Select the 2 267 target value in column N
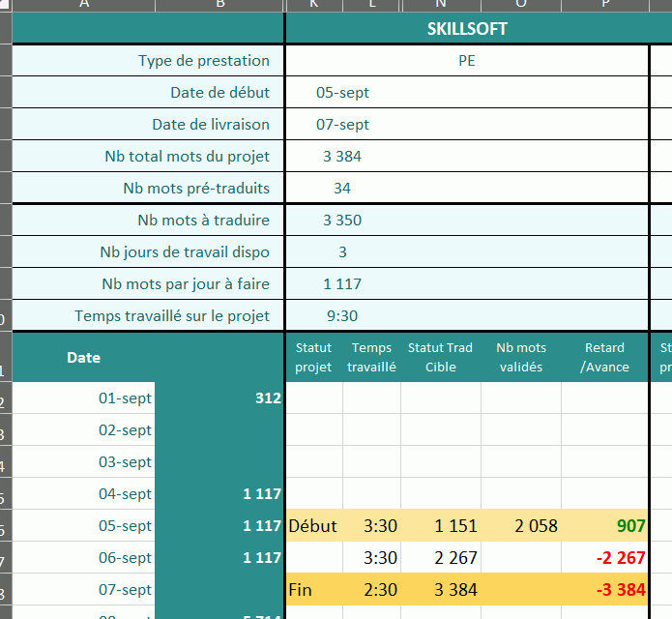 pos(441,558)
